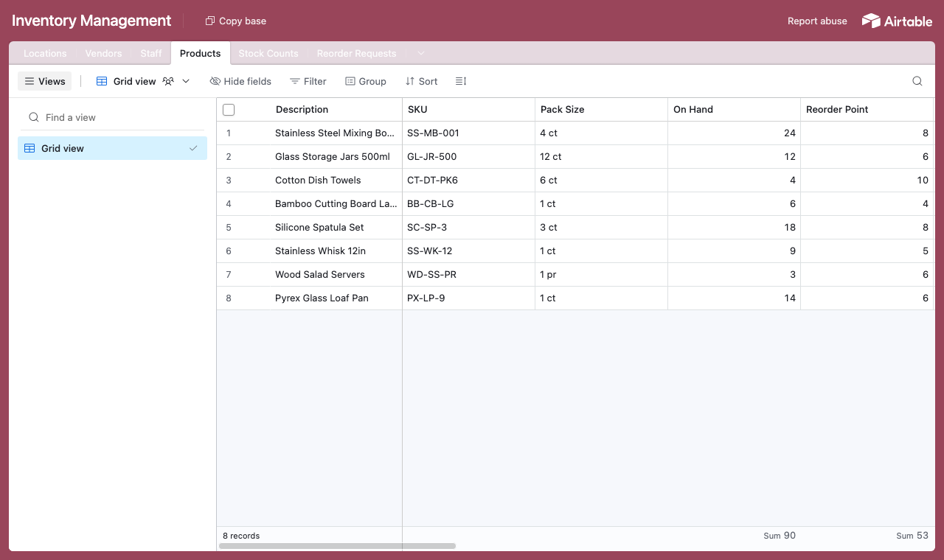Screen dimensions: 944x560
Task: Click Copy base button
Action: 236,21
